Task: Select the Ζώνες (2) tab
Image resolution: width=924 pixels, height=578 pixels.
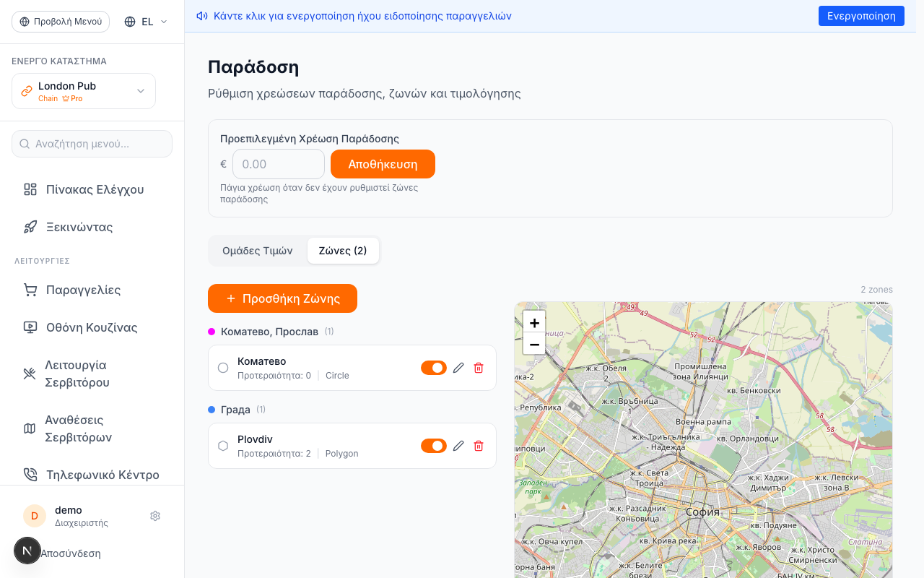Action: coord(343,251)
